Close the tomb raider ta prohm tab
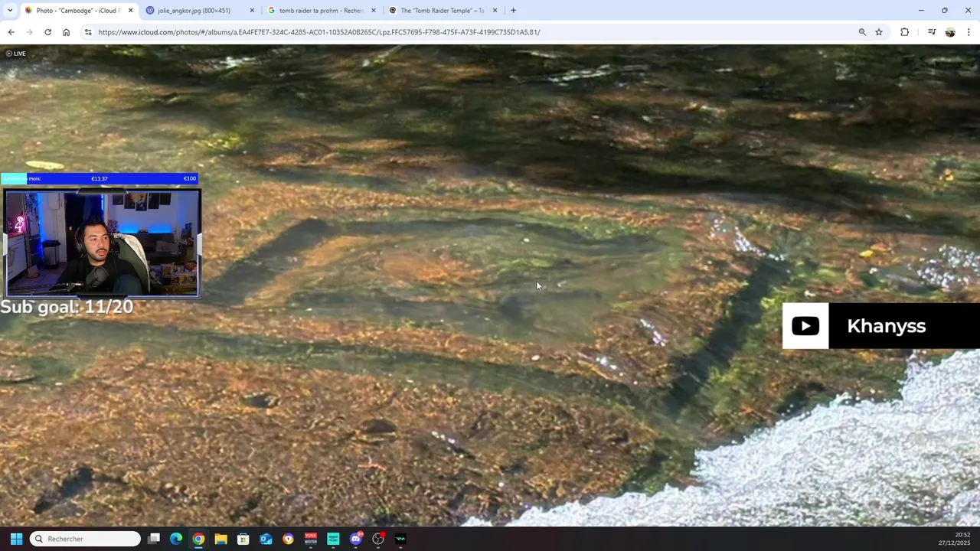This screenshot has height=551, width=980. [374, 10]
